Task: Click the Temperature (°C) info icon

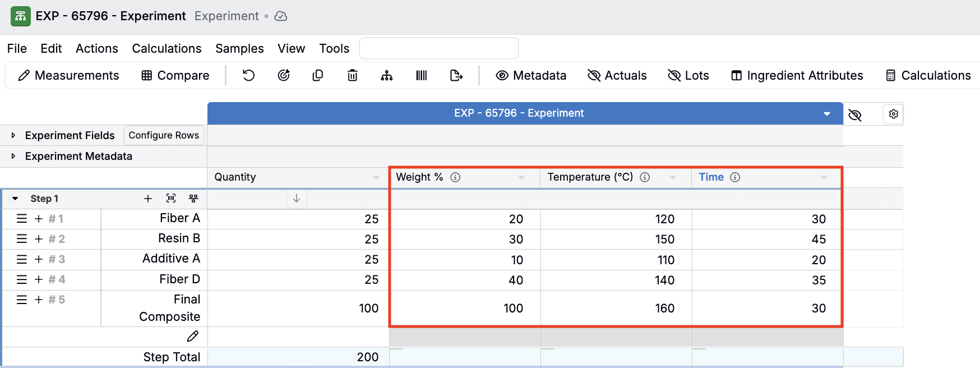Action: click(645, 177)
